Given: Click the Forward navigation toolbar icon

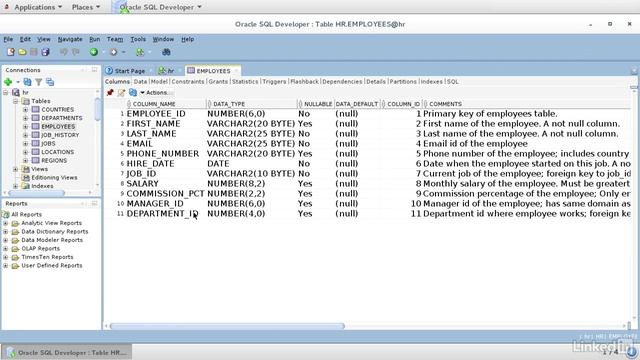Looking at the screenshot, I should tap(113, 52).
